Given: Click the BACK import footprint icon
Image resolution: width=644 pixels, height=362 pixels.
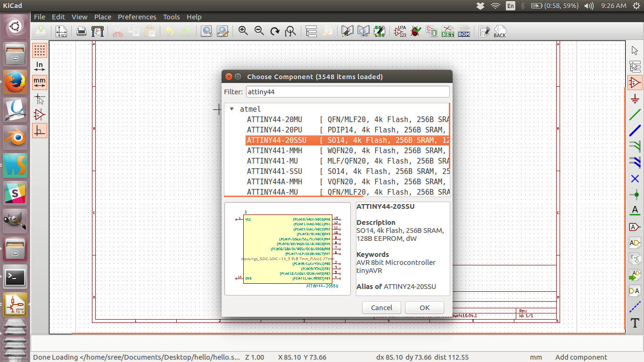Looking at the screenshot, I should point(500,32).
